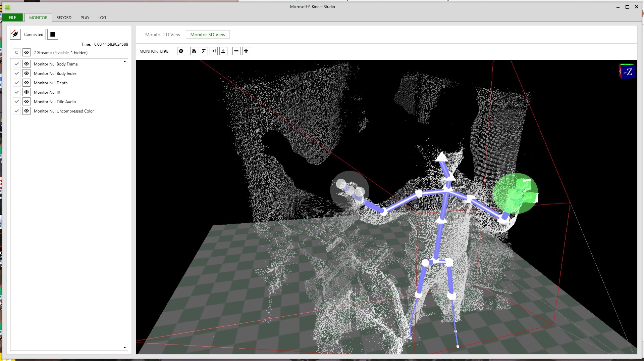Image resolution: width=644 pixels, height=361 pixels.
Task: Hide the Monitor Nui Uncompressed Color stream
Action: (26, 111)
